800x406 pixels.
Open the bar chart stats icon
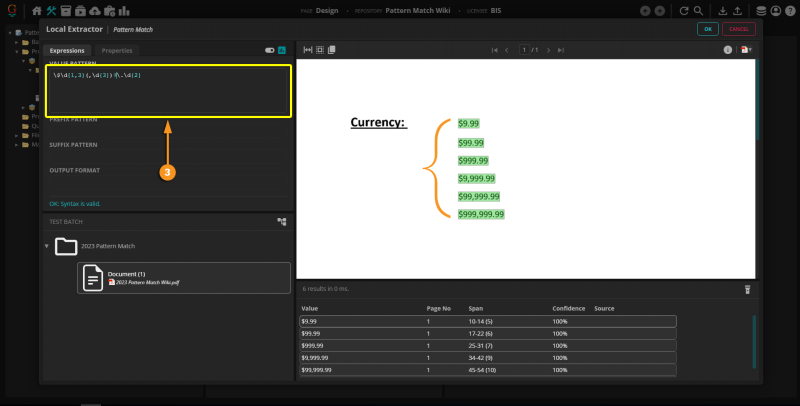click(124, 11)
